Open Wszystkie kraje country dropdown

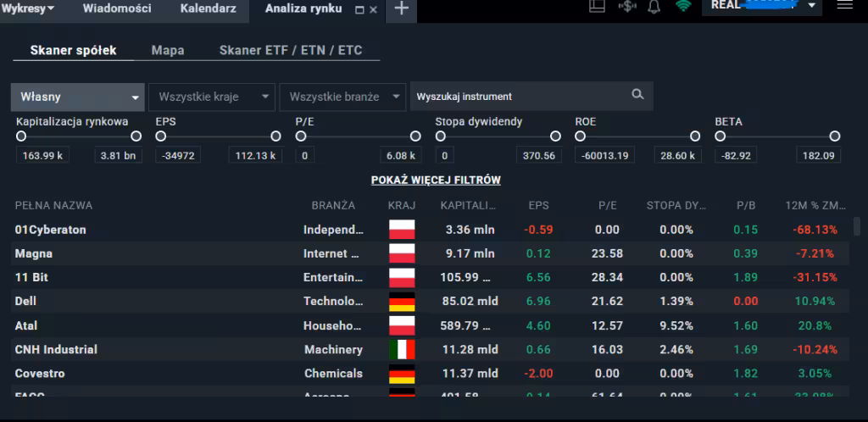coord(213,97)
